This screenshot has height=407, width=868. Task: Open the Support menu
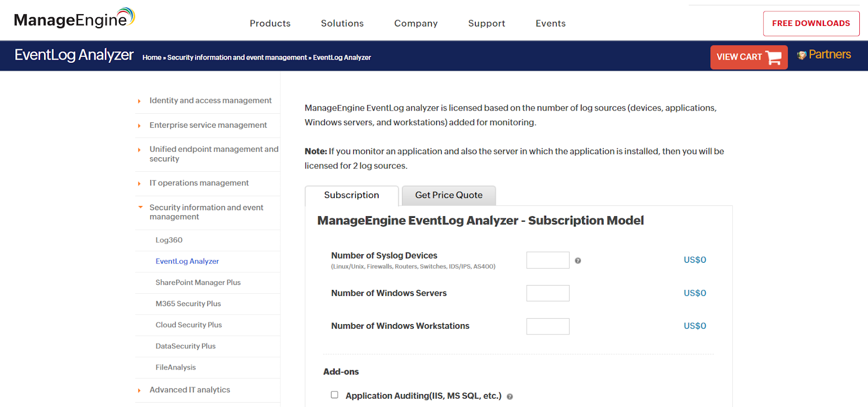click(x=487, y=23)
